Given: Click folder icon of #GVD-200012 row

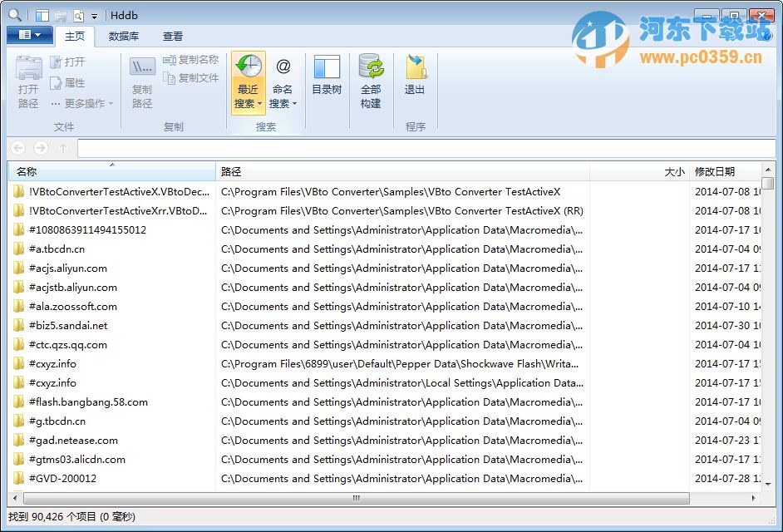Looking at the screenshot, I should click(18, 478).
